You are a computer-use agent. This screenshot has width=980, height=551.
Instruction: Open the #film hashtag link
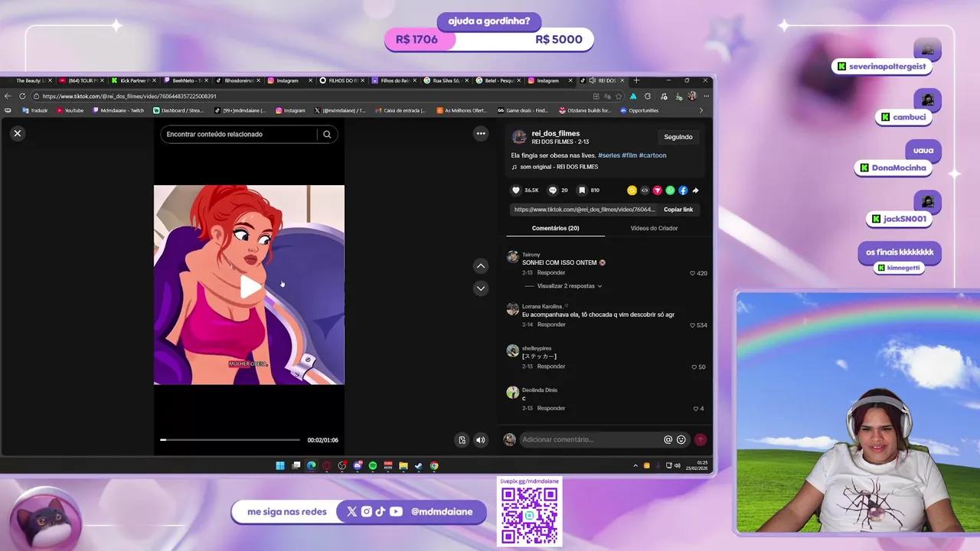coord(629,155)
